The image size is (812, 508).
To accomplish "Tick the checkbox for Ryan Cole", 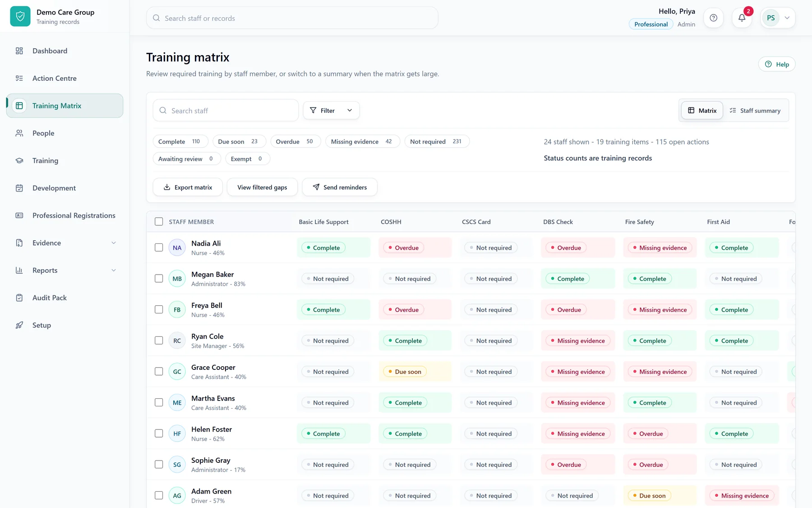I will tap(159, 340).
